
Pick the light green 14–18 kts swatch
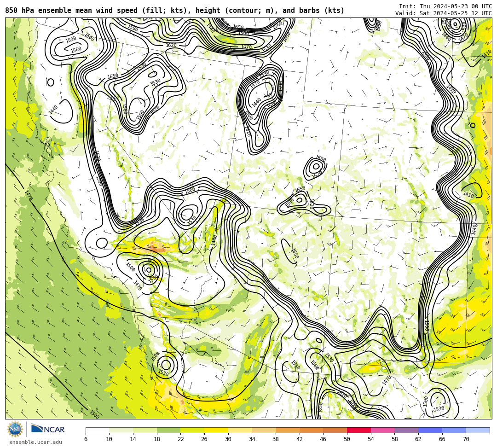tap(145, 430)
